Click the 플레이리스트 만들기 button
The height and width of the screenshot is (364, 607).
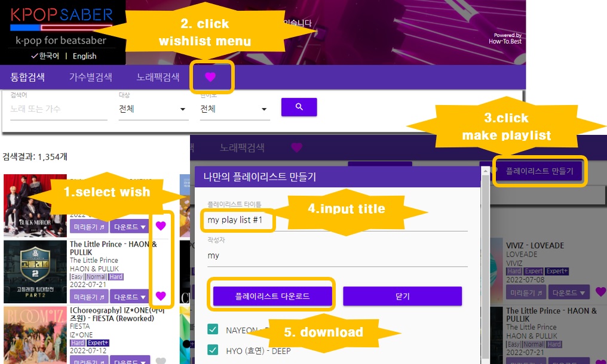click(x=539, y=171)
